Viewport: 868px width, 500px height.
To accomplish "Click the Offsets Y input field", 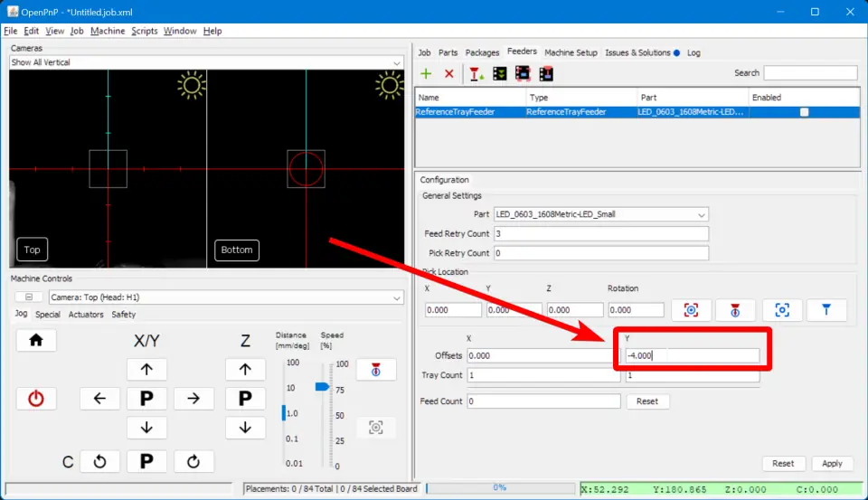I will pyautogui.click(x=692, y=355).
